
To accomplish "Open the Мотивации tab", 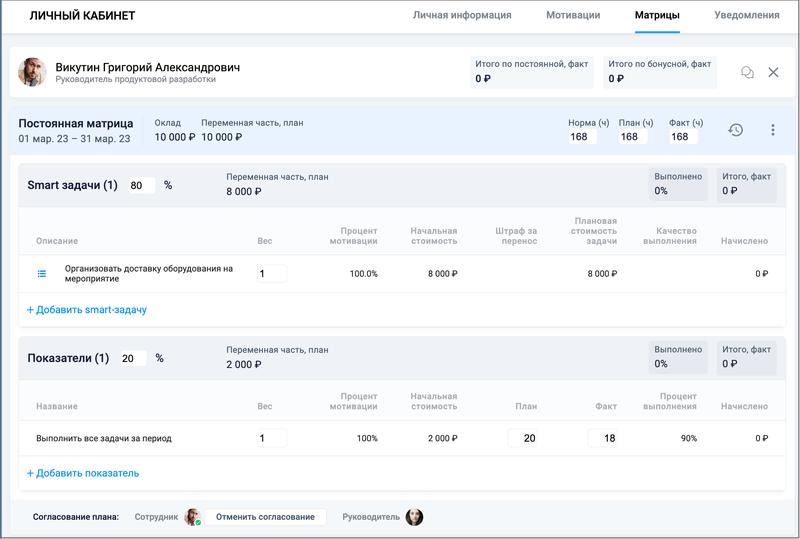I will 573,15.
